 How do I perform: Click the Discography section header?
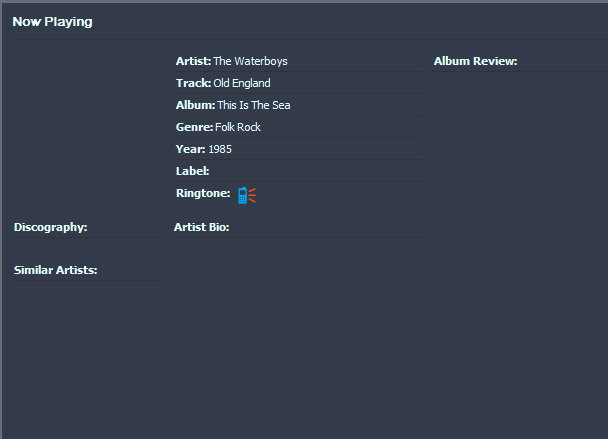pyautogui.click(x=51, y=227)
